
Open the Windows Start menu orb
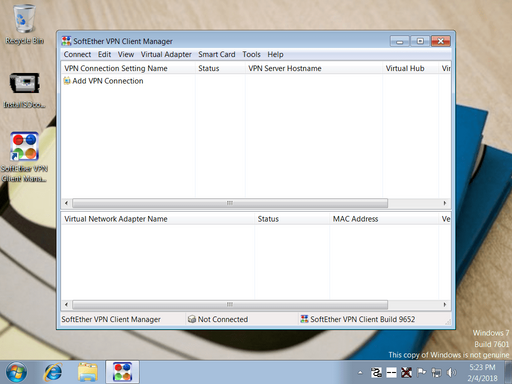16,372
